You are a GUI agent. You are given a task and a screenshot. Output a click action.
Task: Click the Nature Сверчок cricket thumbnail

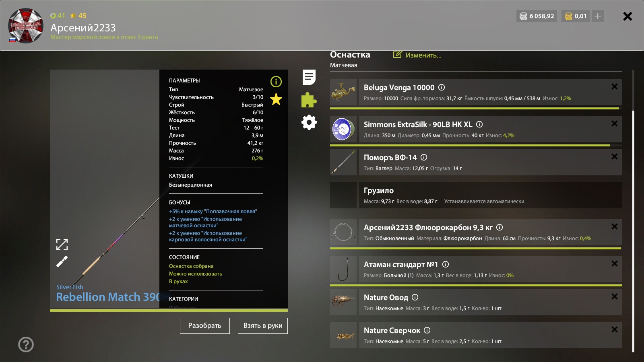pyautogui.click(x=343, y=335)
